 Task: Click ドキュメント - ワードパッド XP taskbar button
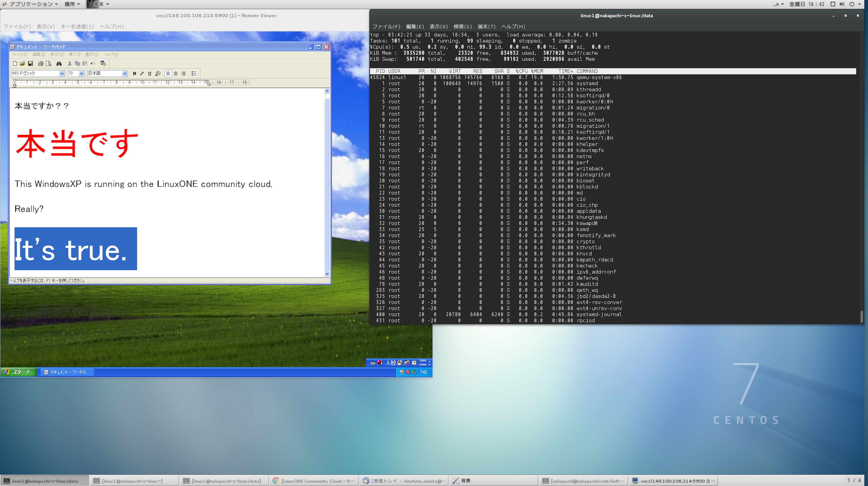coord(67,372)
